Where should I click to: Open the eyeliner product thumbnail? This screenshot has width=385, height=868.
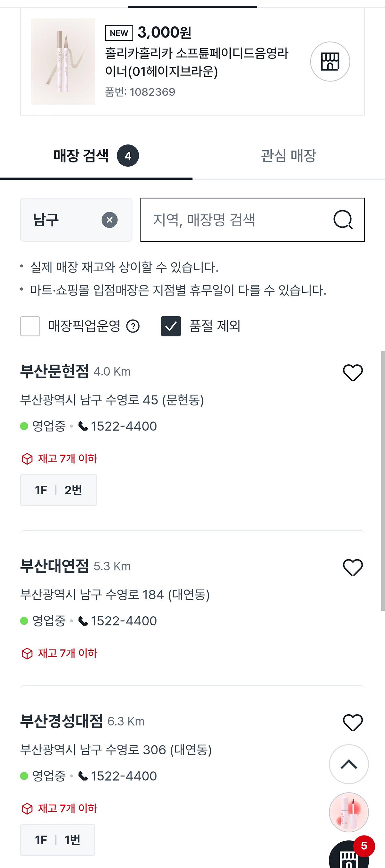(x=63, y=61)
